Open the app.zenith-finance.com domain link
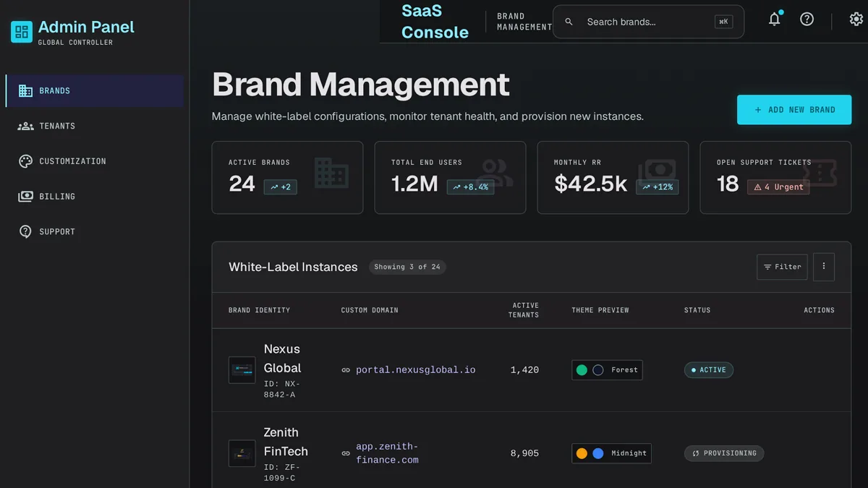The width and height of the screenshot is (868, 488). click(388, 453)
